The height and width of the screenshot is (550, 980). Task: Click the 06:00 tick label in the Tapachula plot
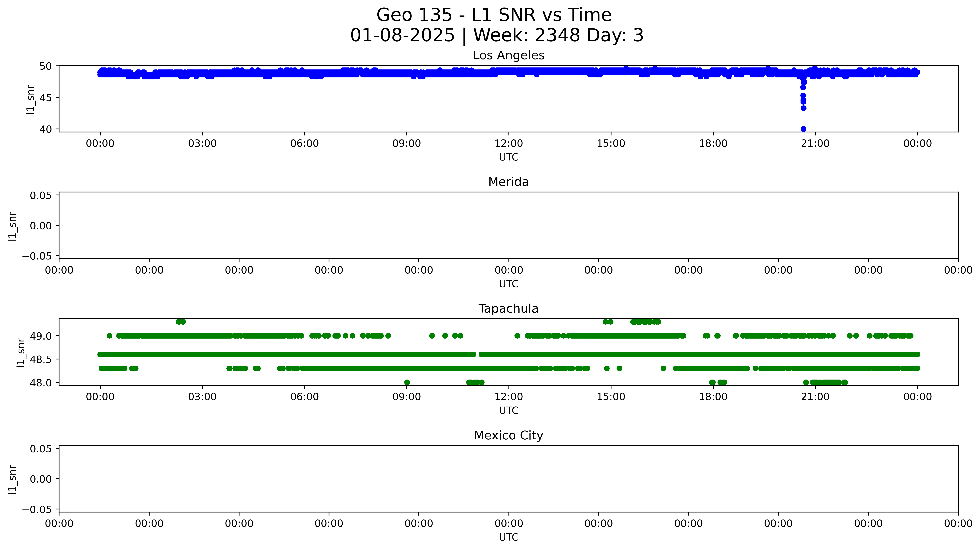tap(304, 397)
